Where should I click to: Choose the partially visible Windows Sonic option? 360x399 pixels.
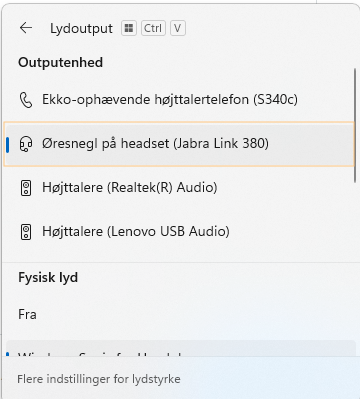coord(181,348)
